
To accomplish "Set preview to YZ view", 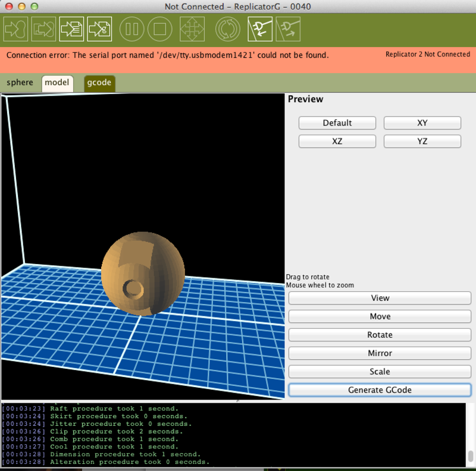I will (422, 142).
